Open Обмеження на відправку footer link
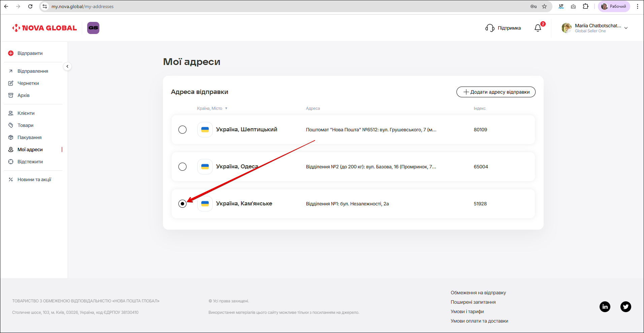 click(x=478, y=293)
